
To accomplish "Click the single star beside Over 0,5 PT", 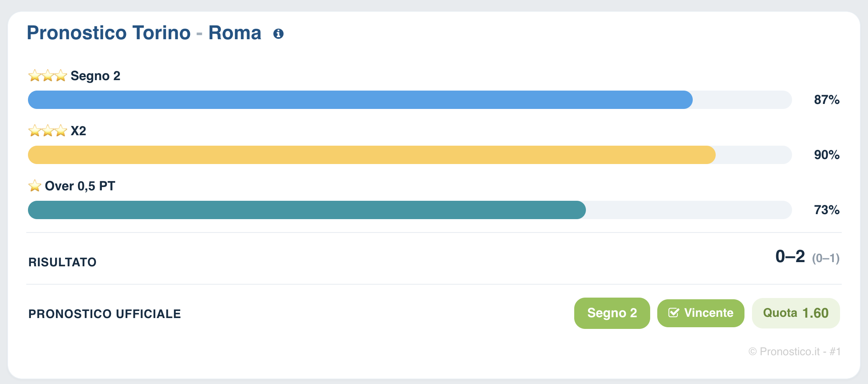I will coord(35,186).
